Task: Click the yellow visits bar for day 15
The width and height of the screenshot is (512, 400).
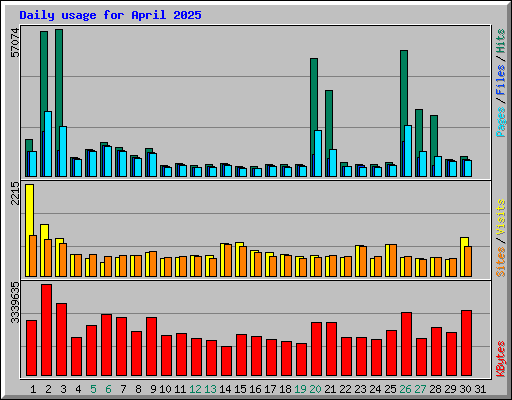Action: pos(239,245)
